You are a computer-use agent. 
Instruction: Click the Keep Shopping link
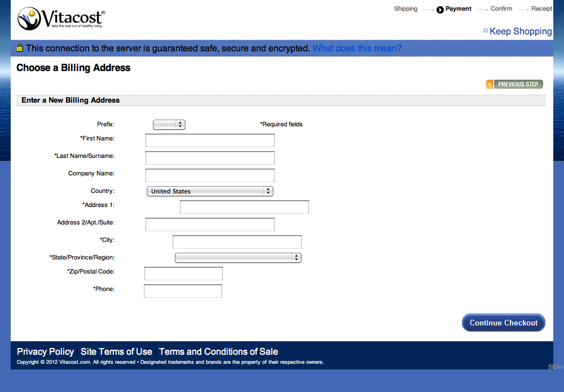pyautogui.click(x=521, y=31)
